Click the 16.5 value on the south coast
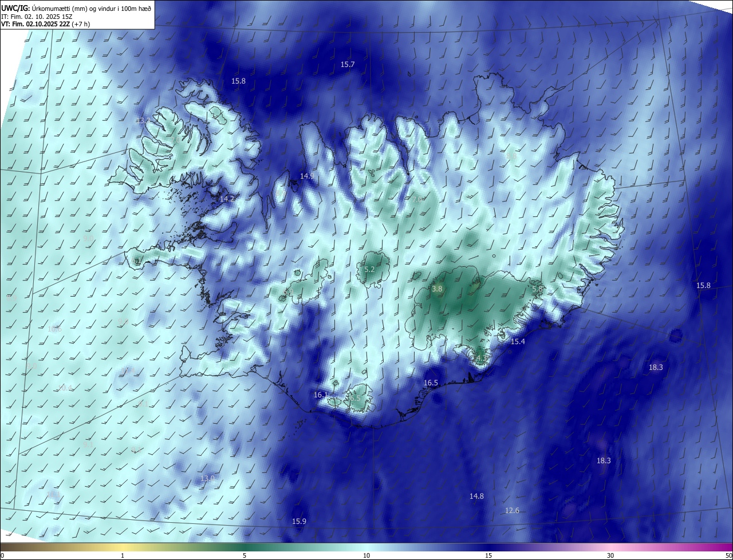733x560 pixels. pos(431,382)
